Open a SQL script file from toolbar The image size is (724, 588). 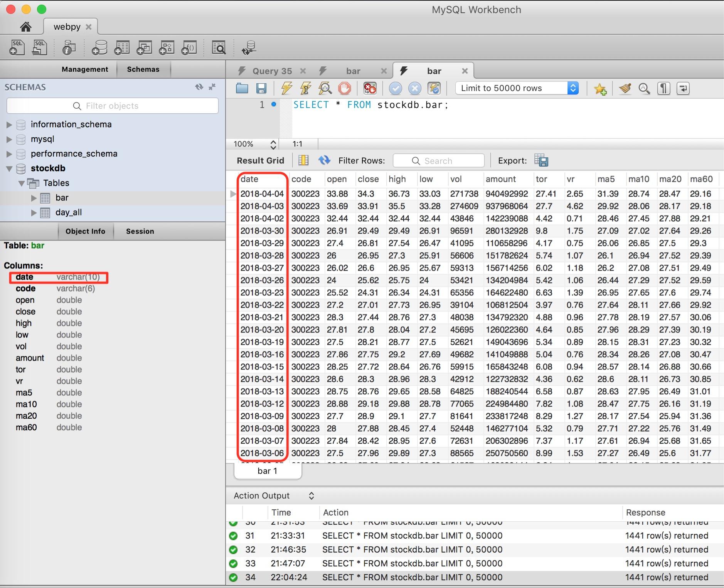(242, 88)
